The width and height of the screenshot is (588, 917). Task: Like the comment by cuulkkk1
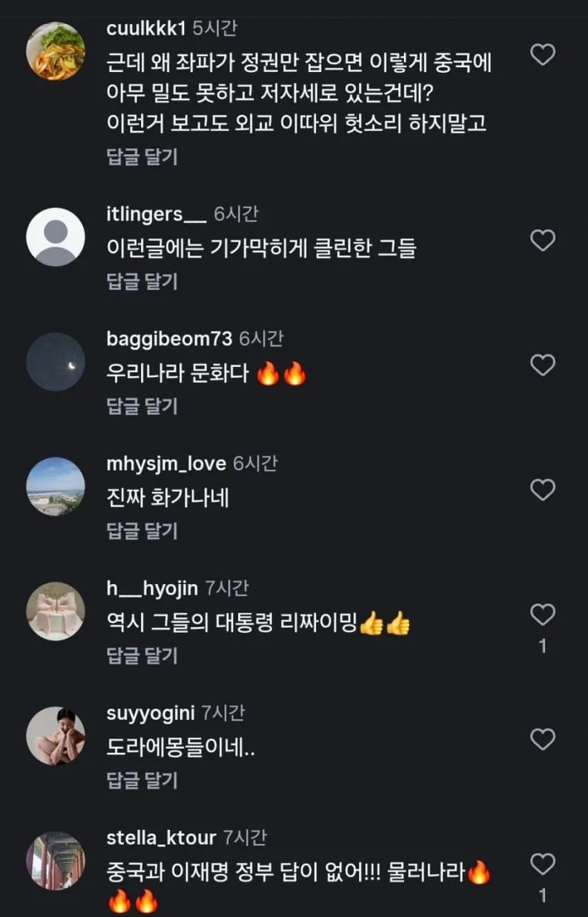pos(542,54)
